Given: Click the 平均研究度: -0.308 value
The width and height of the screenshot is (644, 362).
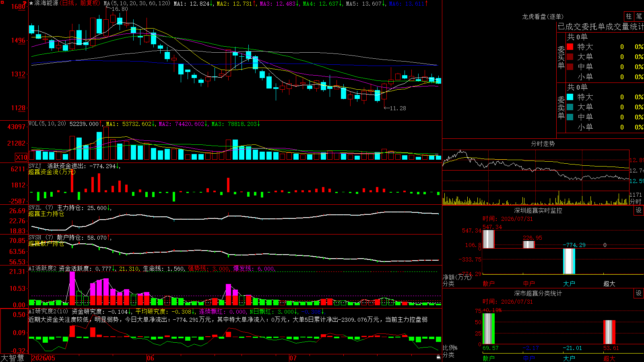Looking at the screenshot, I should point(165,312).
